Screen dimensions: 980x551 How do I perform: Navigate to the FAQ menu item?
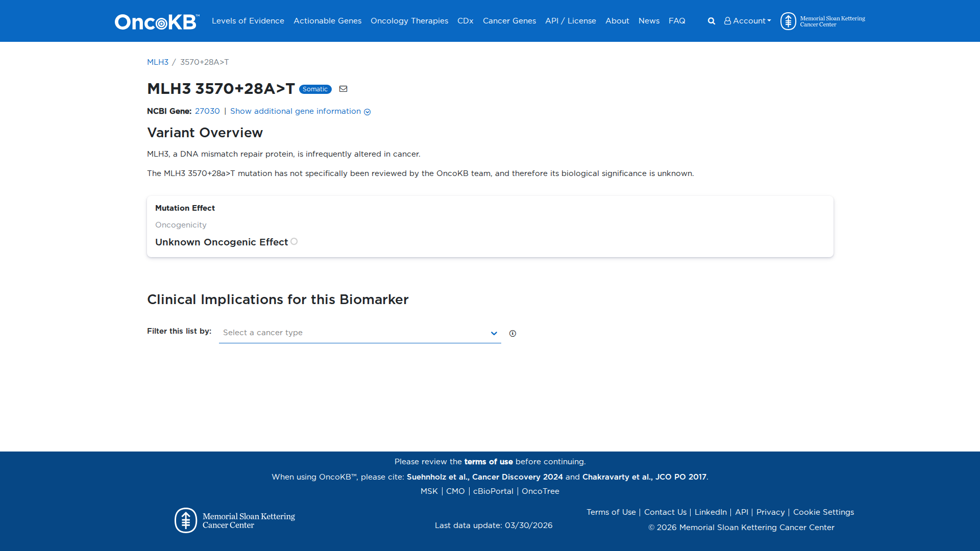point(677,21)
